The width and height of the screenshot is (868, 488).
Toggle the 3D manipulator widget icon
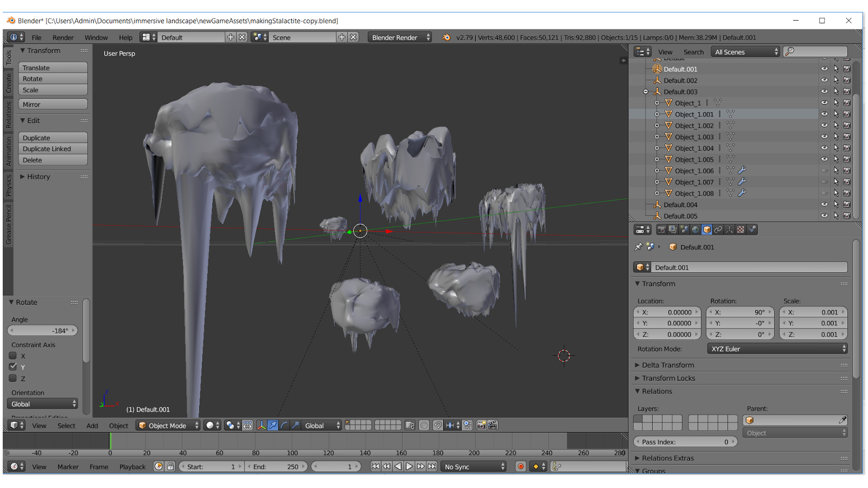261,426
